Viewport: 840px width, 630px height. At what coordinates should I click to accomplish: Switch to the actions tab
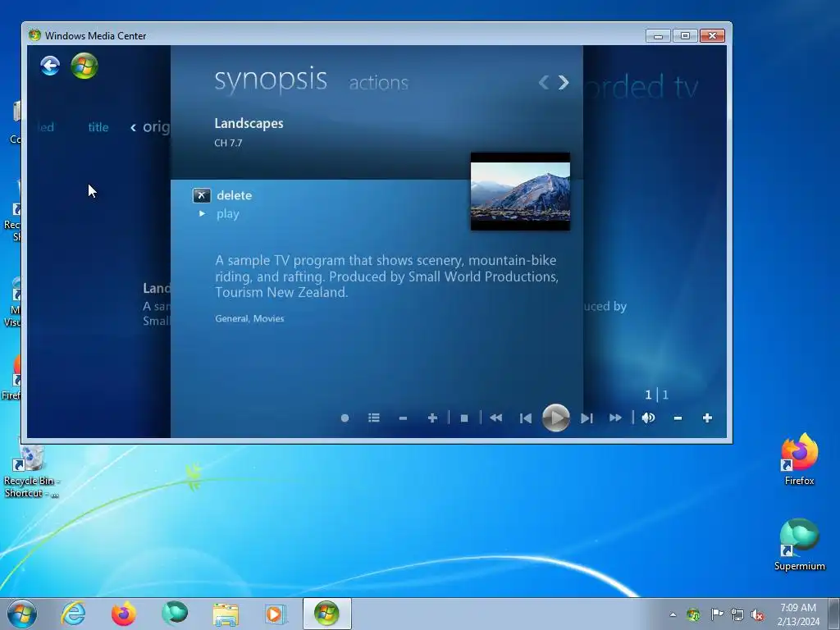click(x=379, y=83)
